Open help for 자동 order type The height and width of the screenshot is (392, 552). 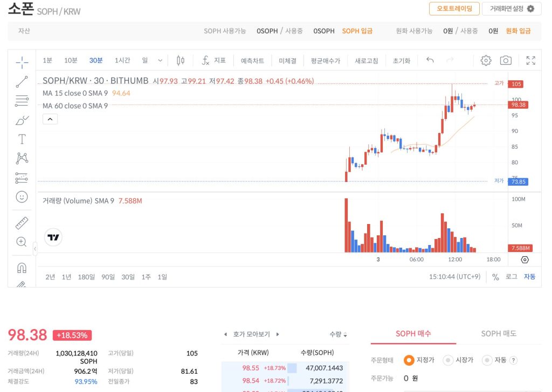tap(513, 360)
